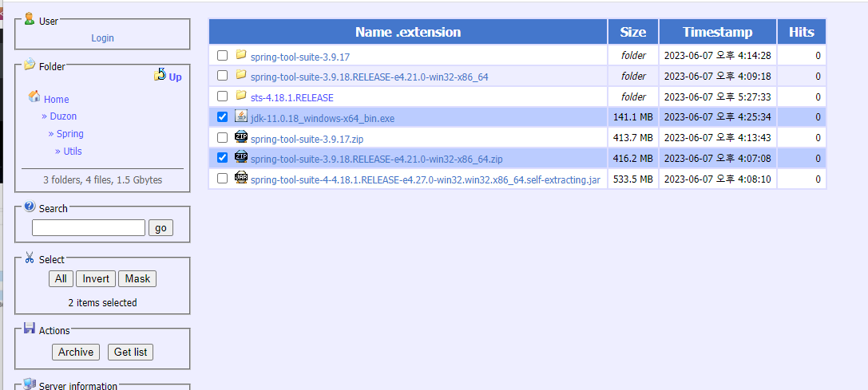This screenshot has width=868, height=390.
Task: Download spring-tool-suite-4-4.18.1.RELEASE self-extracting.jar link
Action: (x=425, y=179)
